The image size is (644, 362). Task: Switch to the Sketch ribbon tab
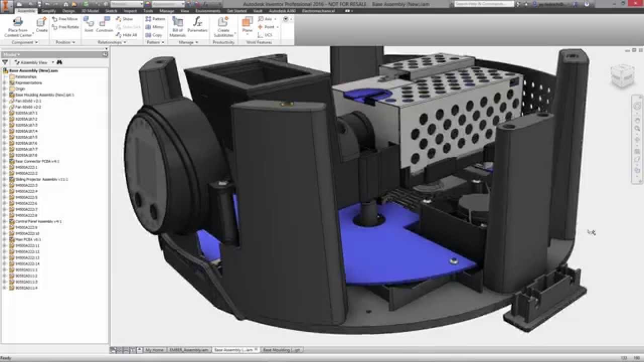click(x=111, y=11)
